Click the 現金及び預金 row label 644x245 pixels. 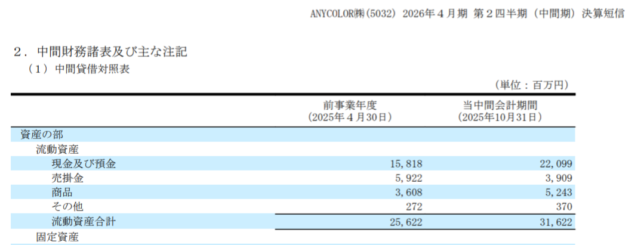(82, 163)
